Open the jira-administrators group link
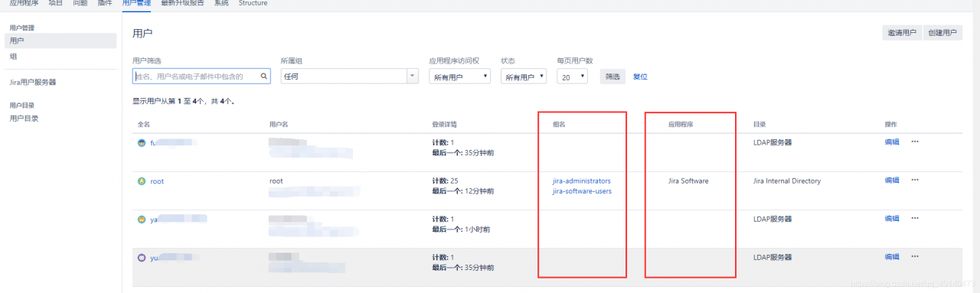 point(582,181)
